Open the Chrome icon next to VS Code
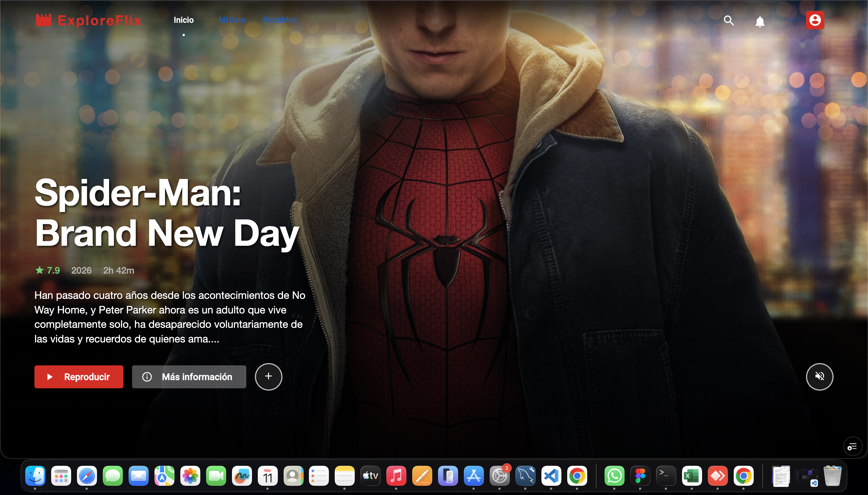Screen dimensions: 868x495 577,475
